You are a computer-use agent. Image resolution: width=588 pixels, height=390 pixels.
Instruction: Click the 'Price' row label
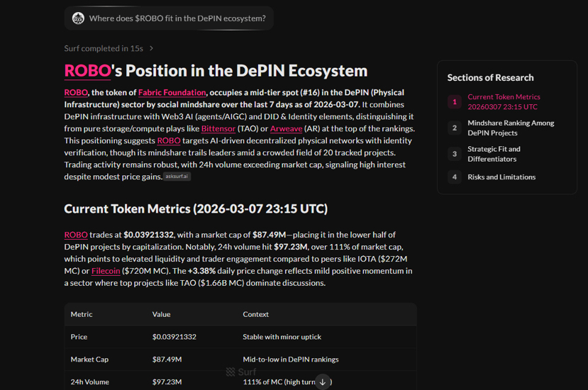pyautogui.click(x=79, y=337)
